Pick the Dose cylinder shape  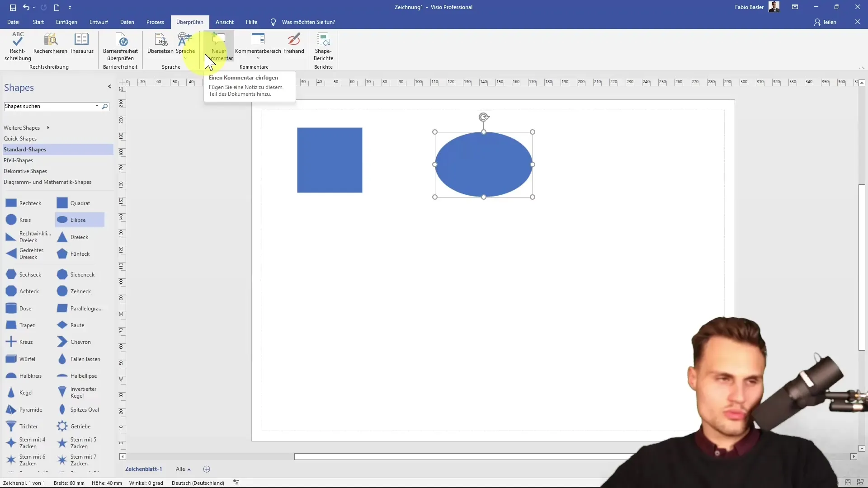19,309
